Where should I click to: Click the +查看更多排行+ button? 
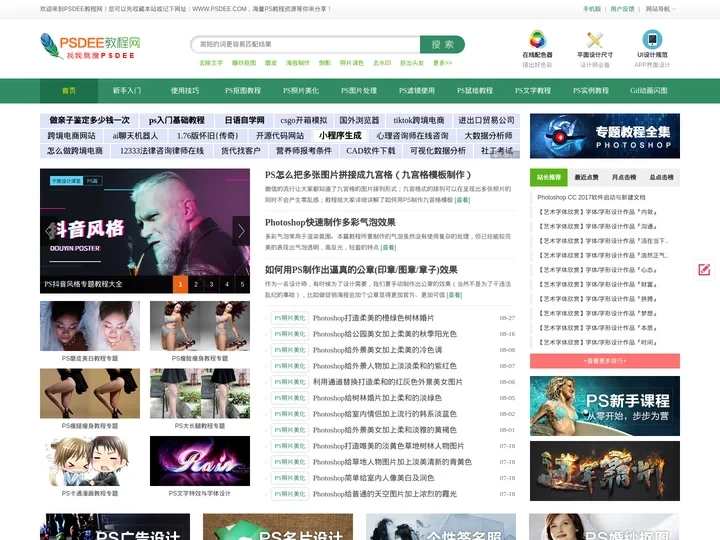605,361
